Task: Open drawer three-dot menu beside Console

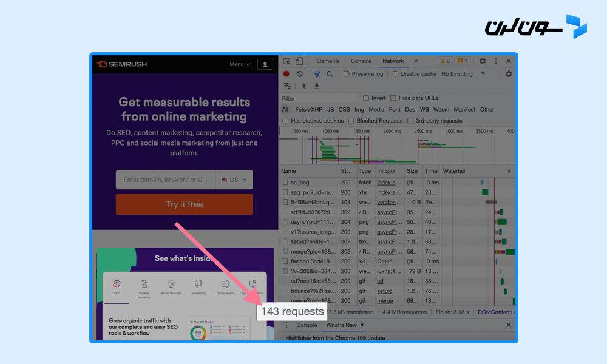Action: click(287, 325)
